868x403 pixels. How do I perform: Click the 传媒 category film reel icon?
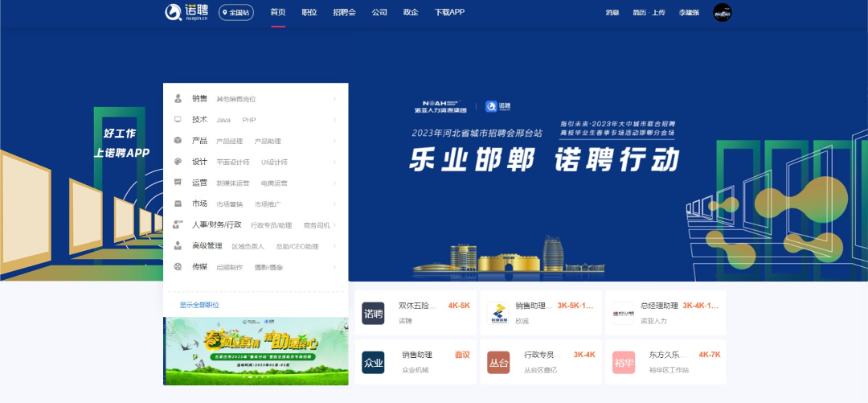click(178, 266)
